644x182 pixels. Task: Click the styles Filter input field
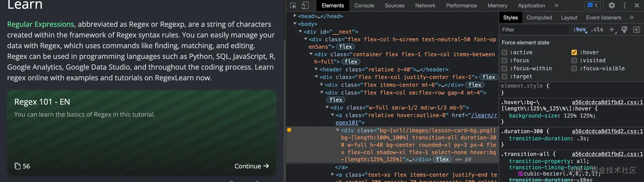tap(535, 29)
